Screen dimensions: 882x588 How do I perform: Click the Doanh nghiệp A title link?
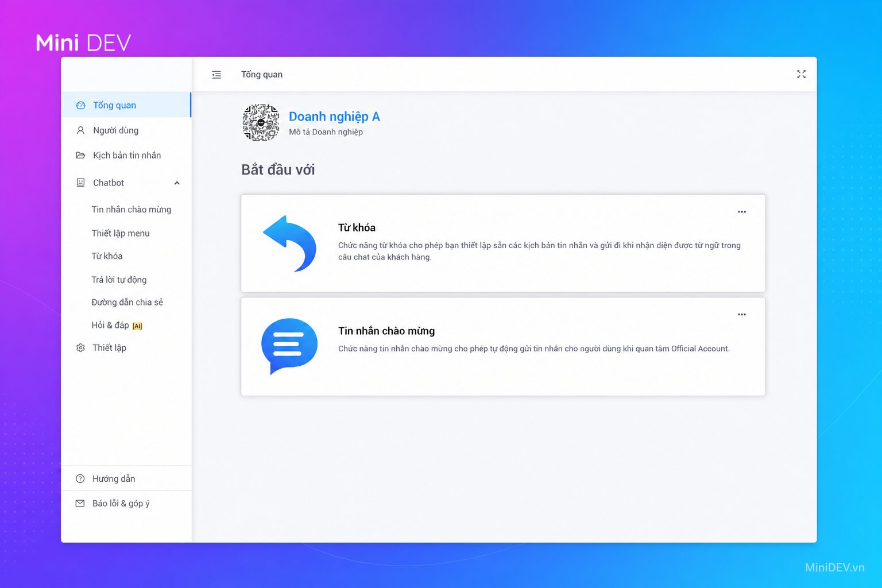(x=334, y=117)
